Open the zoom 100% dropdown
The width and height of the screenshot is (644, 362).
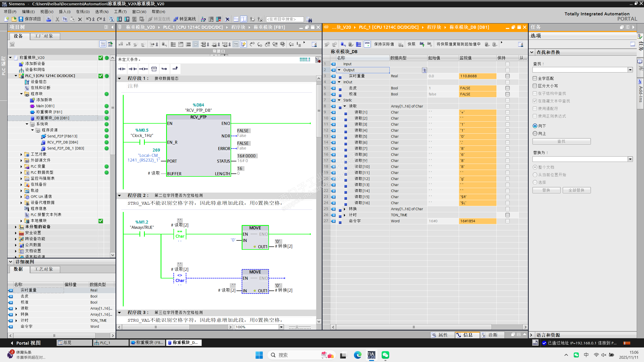[281, 327]
